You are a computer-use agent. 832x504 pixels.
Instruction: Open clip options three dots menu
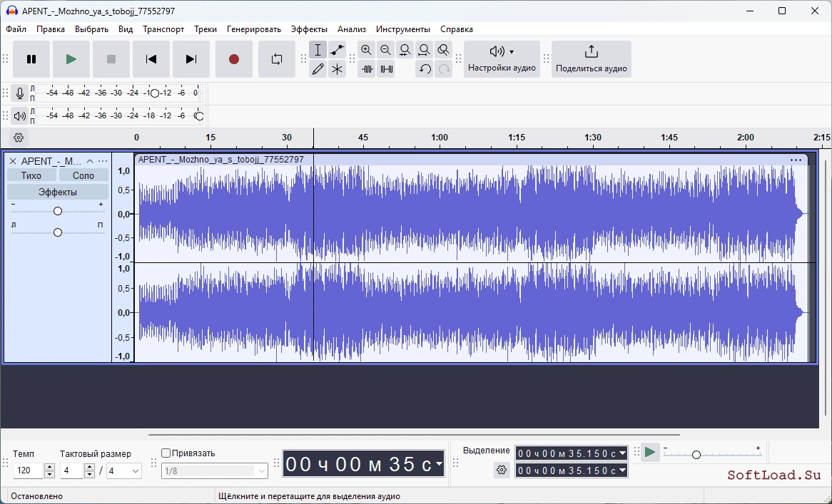click(796, 160)
